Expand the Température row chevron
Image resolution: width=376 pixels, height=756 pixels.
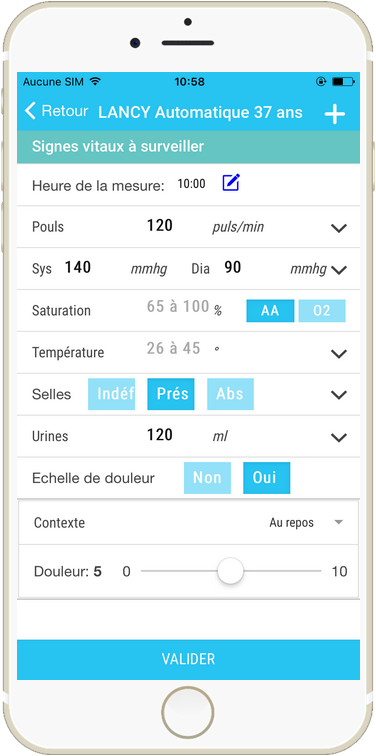pos(339,354)
